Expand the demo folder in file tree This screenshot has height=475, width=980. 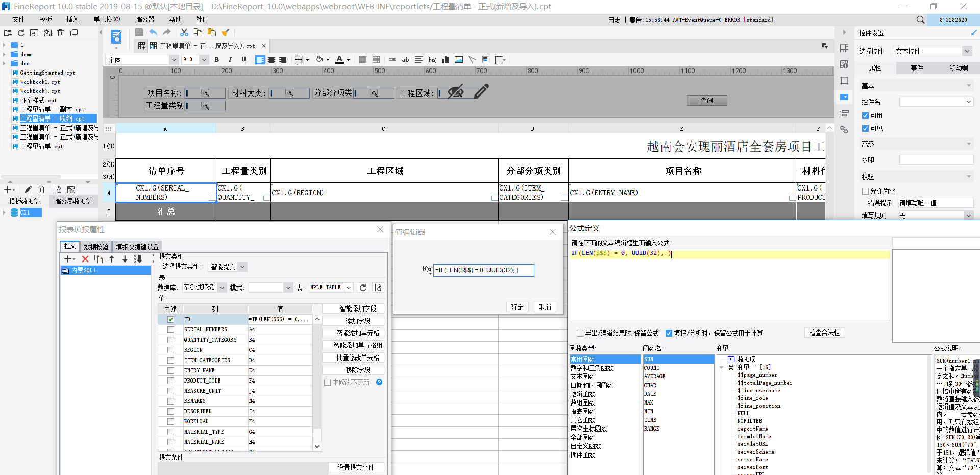coord(4,54)
